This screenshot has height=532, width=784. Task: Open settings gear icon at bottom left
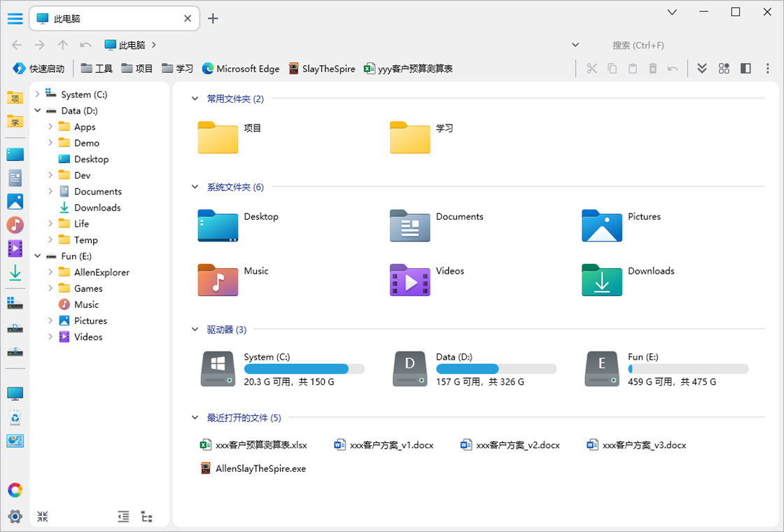pyautogui.click(x=15, y=516)
